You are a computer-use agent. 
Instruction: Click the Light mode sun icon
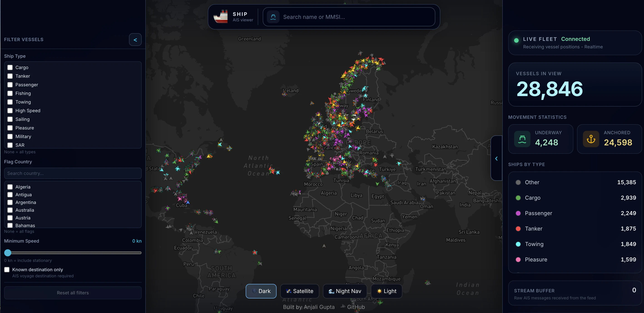[379, 291]
